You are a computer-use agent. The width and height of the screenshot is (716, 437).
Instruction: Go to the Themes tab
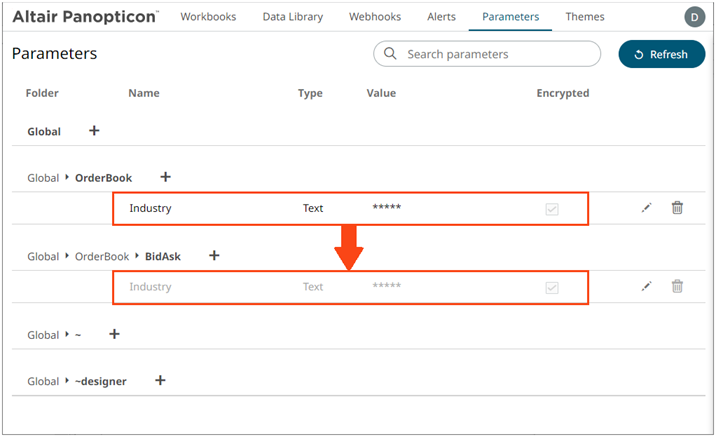point(584,17)
